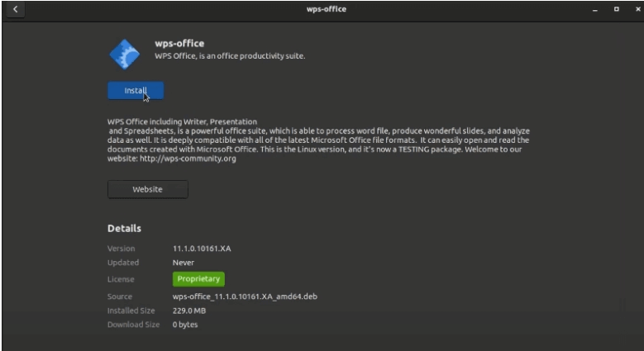Go back using the header arrow
644x351 pixels.
pyautogui.click(x=15, y=9)
